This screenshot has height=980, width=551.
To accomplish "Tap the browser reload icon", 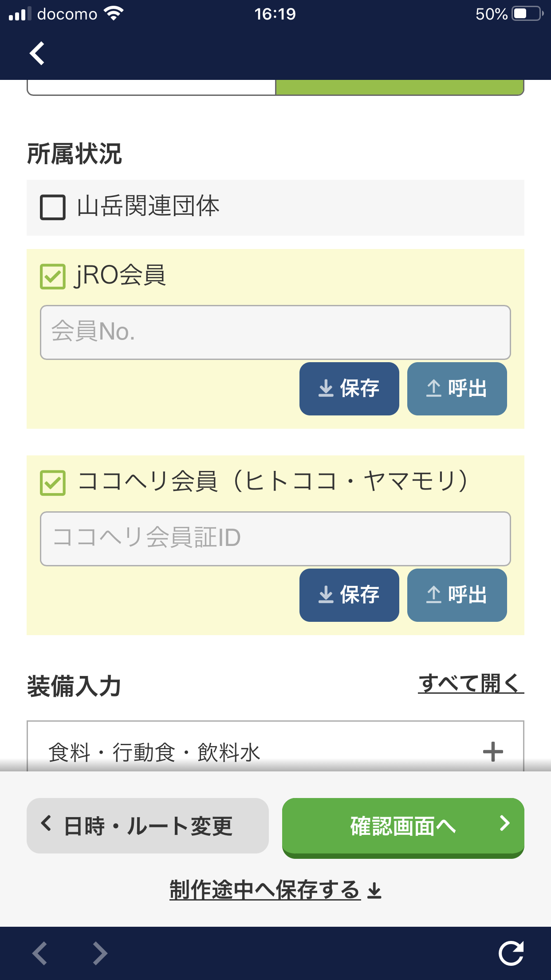I will click(511, 953).
